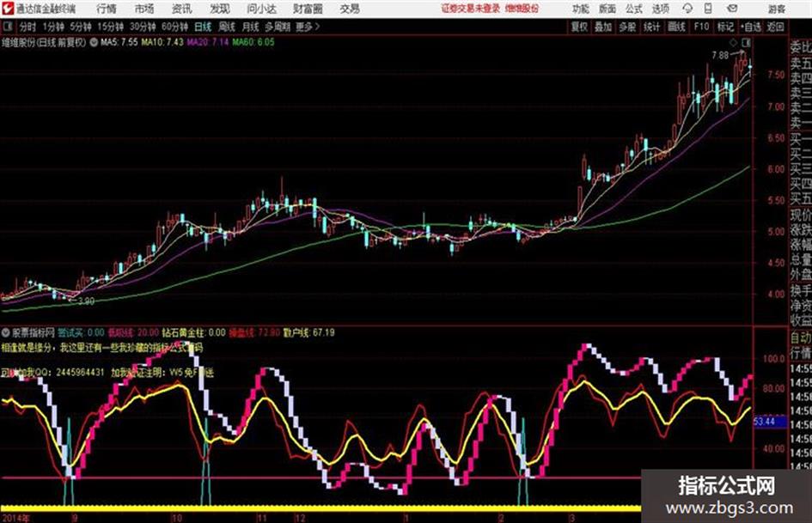
Task: Switch to 60分钟 chart period
Action: pyautogui.click(x=174, y=27)
